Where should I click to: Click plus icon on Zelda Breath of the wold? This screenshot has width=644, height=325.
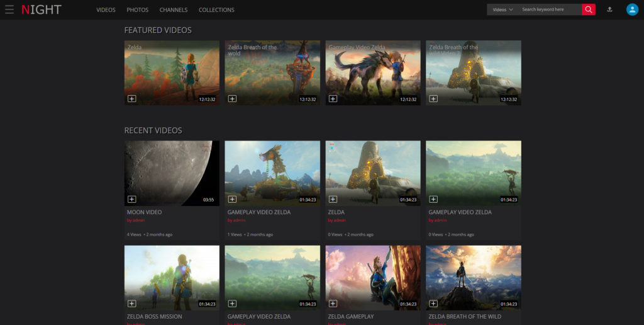point(232,99)
